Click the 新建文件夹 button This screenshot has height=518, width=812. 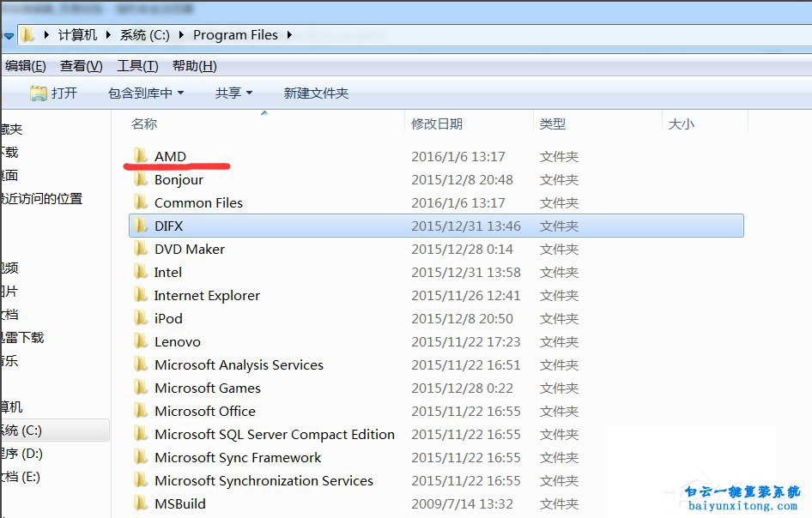(x=315, y=93)
